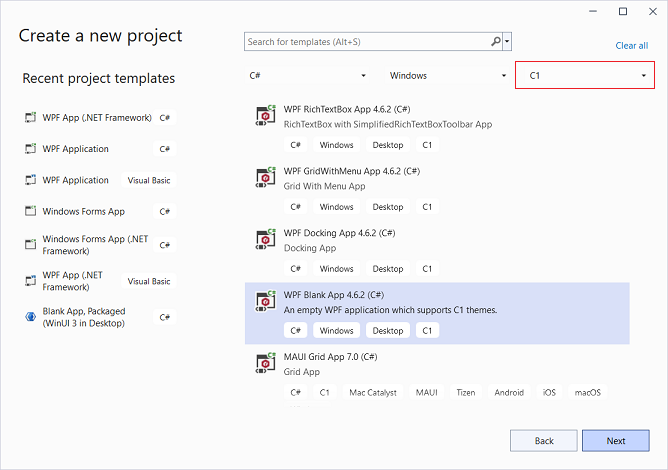Click the WPF RichTextBox App template icon
Screen dimensions: 668x470
tap(265, 116)
